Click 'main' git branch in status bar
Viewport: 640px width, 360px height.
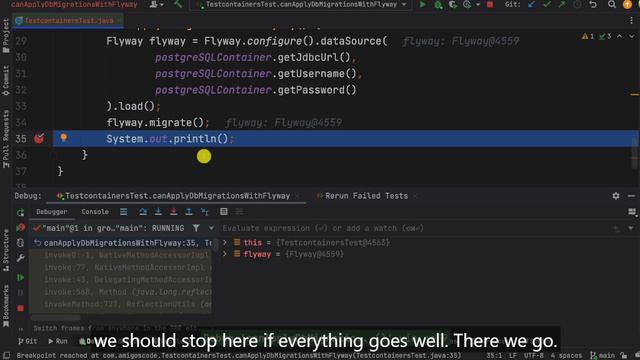tap(602, 356)
